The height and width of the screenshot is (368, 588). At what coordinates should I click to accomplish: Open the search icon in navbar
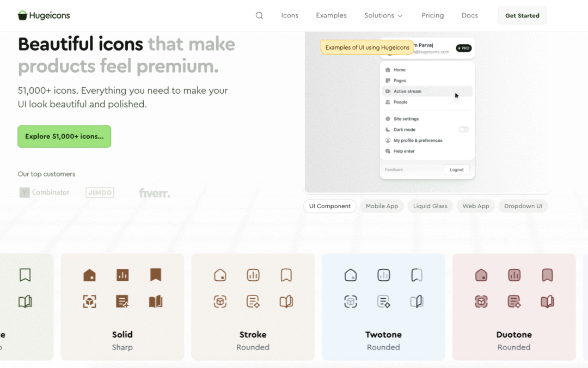pyautogui.click(x=259, y=15)
